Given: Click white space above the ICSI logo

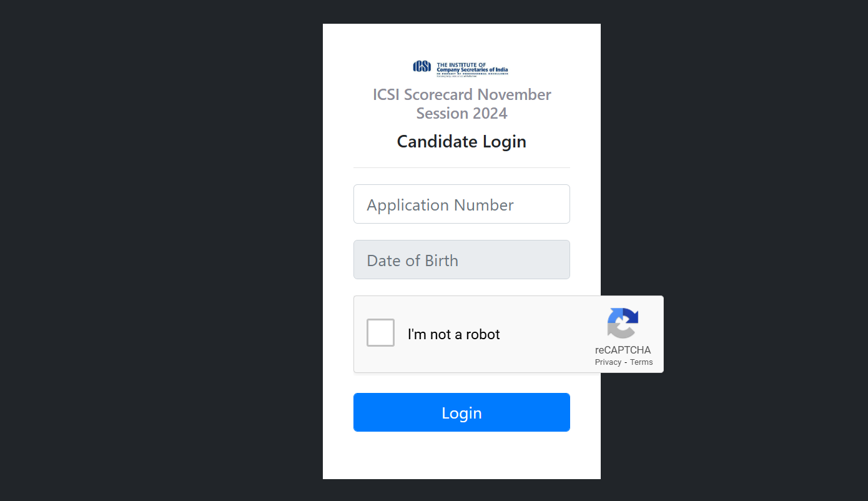Looking at the screenshot, I should click(x=461, y=41).
